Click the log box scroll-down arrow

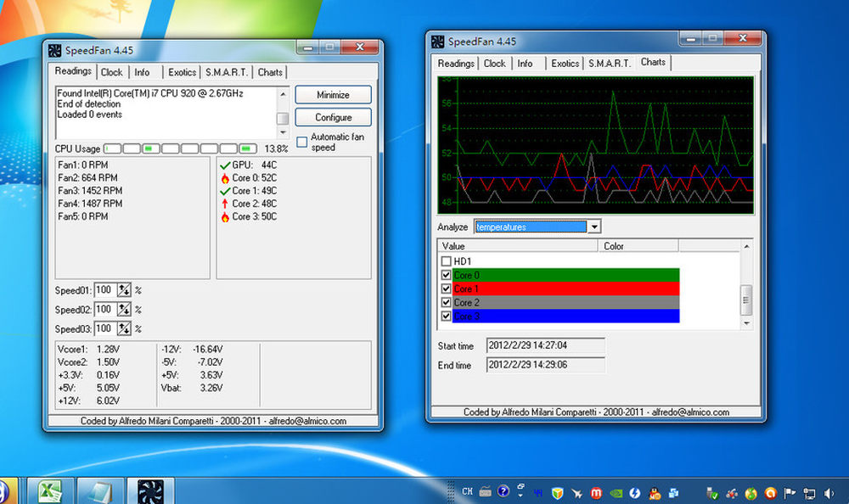pos(283,132)
